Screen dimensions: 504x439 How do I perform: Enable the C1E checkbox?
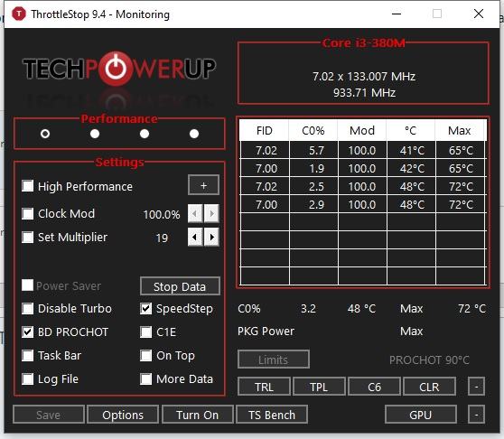146,332
